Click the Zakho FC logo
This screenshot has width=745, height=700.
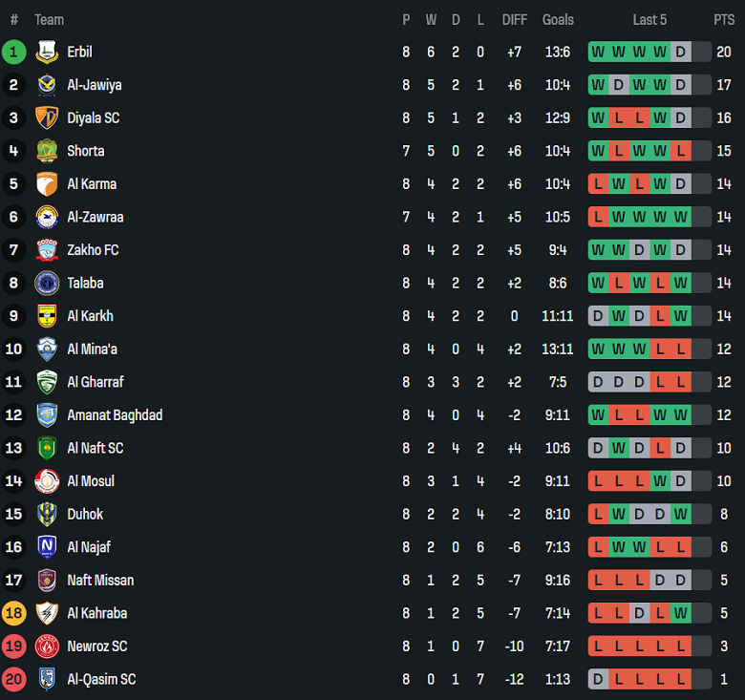(x=47, y=250)
